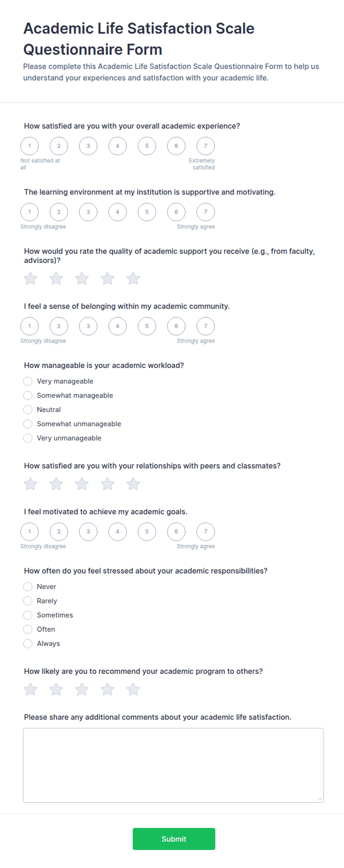Rate academic support quality with the fifth star

133,278
